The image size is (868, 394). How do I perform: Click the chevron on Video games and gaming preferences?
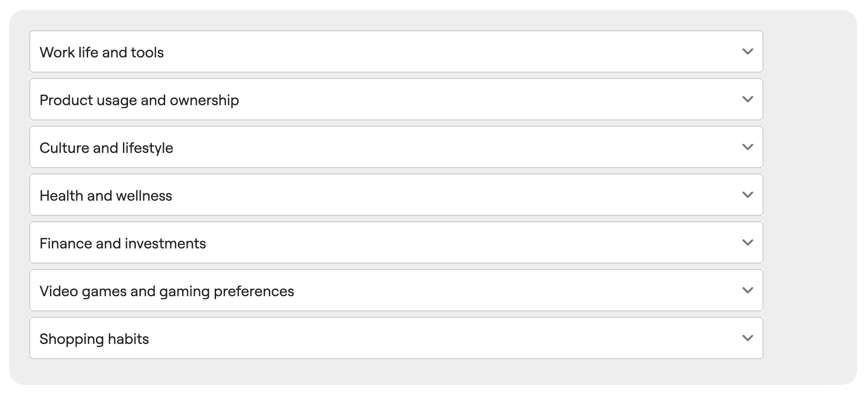[747, 290]
